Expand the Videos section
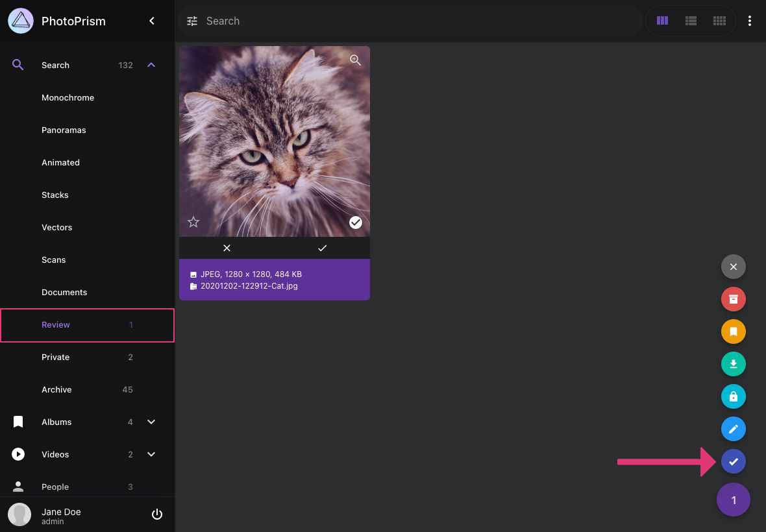 coord(151,454)
